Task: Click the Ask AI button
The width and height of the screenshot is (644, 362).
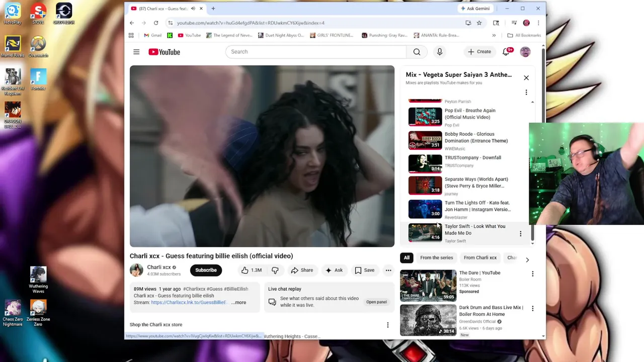Action: 334,270
